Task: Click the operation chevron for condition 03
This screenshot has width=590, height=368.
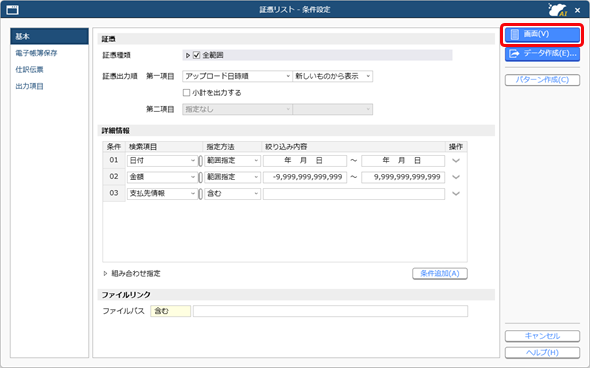Action: point(456,194)
